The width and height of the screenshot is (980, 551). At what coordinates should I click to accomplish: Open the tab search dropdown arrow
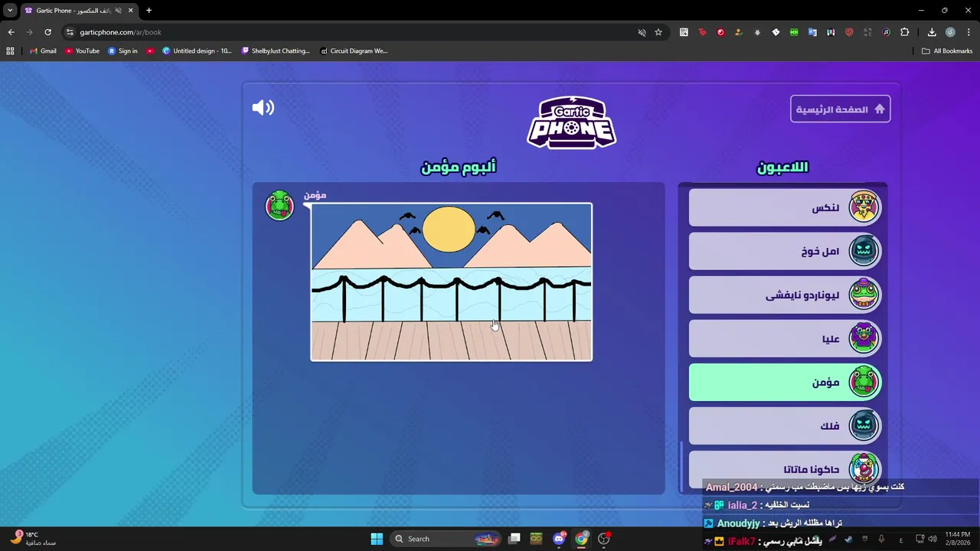click(x=10, y=11)
